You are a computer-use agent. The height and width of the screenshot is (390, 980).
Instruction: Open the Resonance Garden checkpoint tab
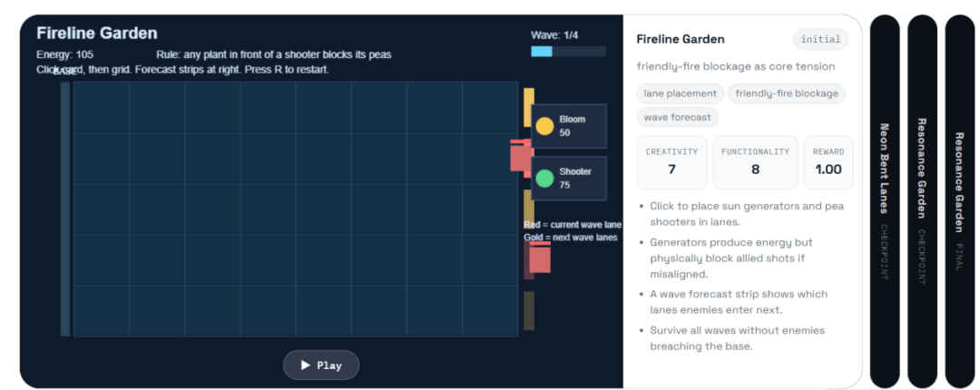(x=922, y=201)
